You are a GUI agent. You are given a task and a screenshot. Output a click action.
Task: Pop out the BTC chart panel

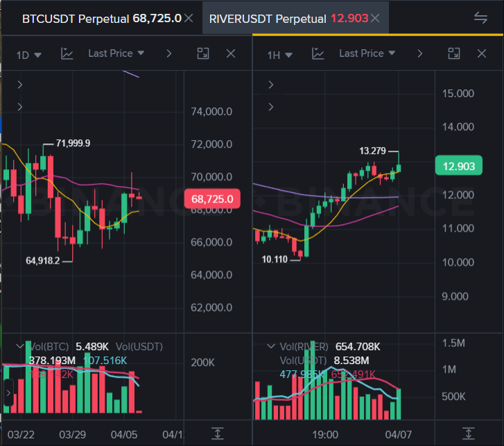click(203, 53)
